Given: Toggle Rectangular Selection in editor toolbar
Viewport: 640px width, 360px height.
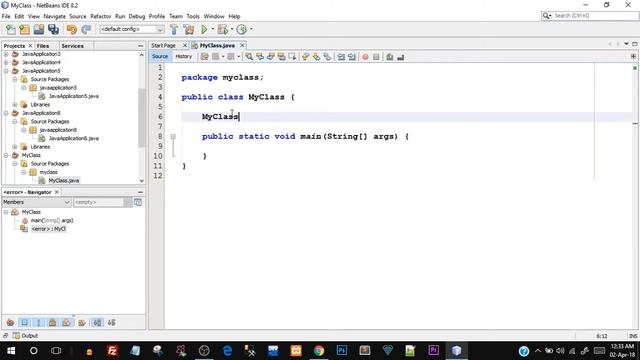Looking at the screenshot, I should [x=292, y=57].
